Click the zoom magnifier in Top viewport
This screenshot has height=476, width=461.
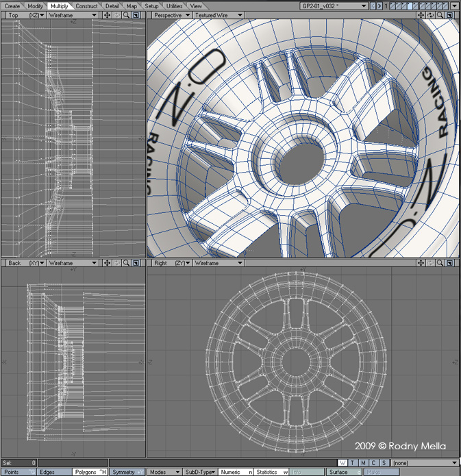coord(126,15)
